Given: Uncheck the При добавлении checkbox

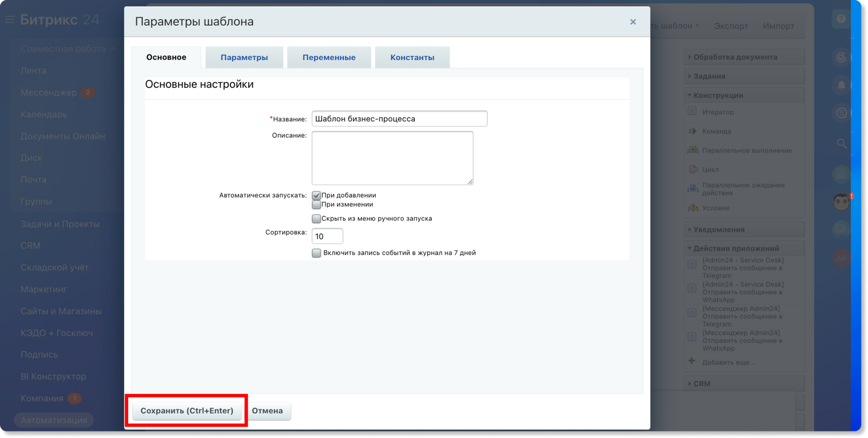Looking at the screenshot, I should (x=316, y=195).
